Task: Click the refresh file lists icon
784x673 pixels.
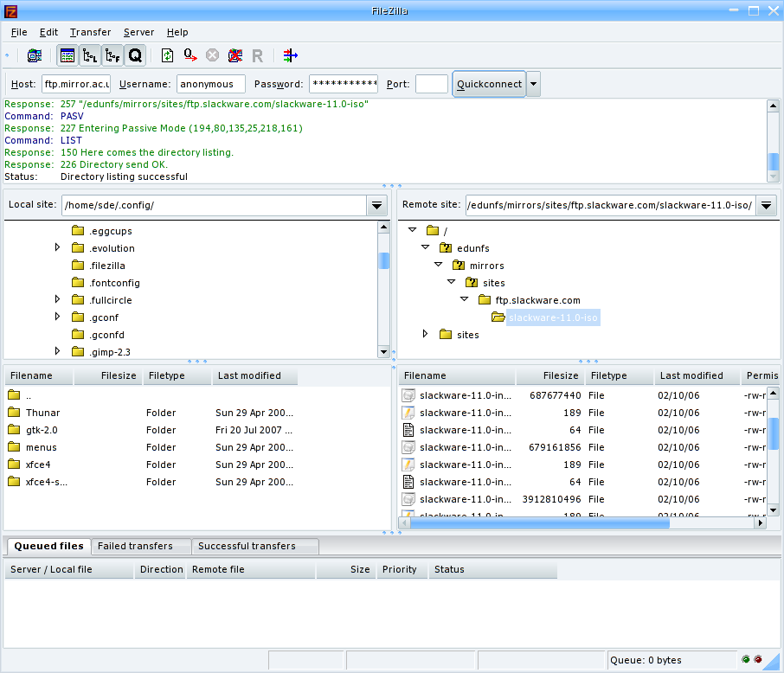Action: click(168, 55)
